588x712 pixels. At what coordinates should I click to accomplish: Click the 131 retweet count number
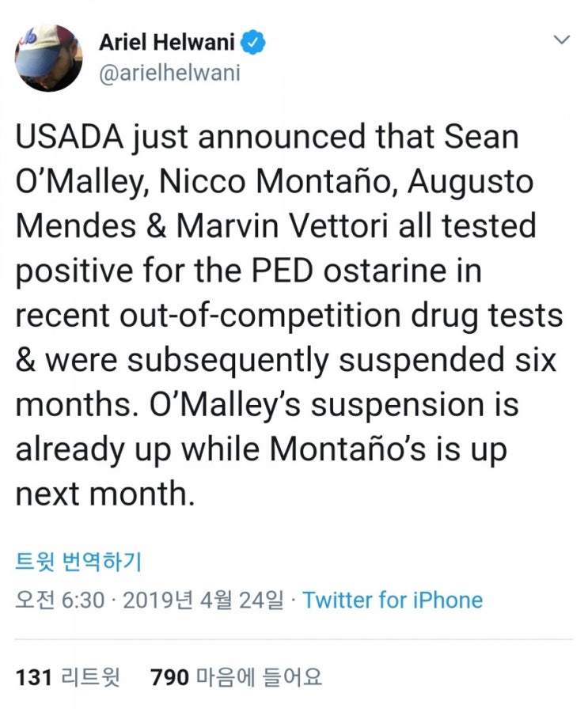pos(33,677)
